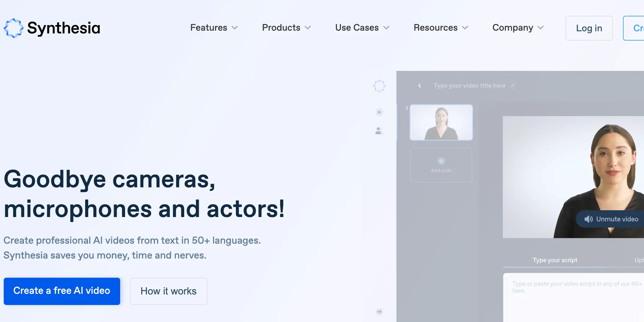Click the pencil edit icon beside title
644x322 pixels.
[x=513, y=85]
